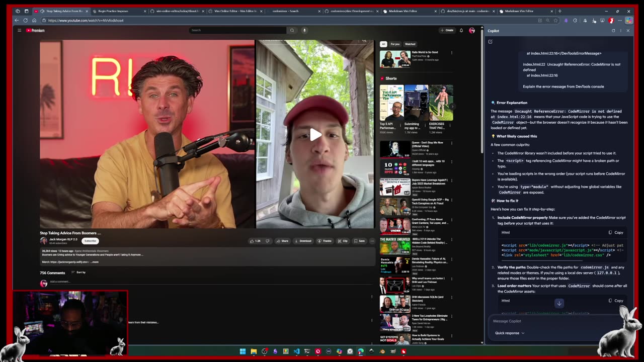Open Copilot sidebar more options
The height and width of the screenshot is (362, 644).
[620, 31]
